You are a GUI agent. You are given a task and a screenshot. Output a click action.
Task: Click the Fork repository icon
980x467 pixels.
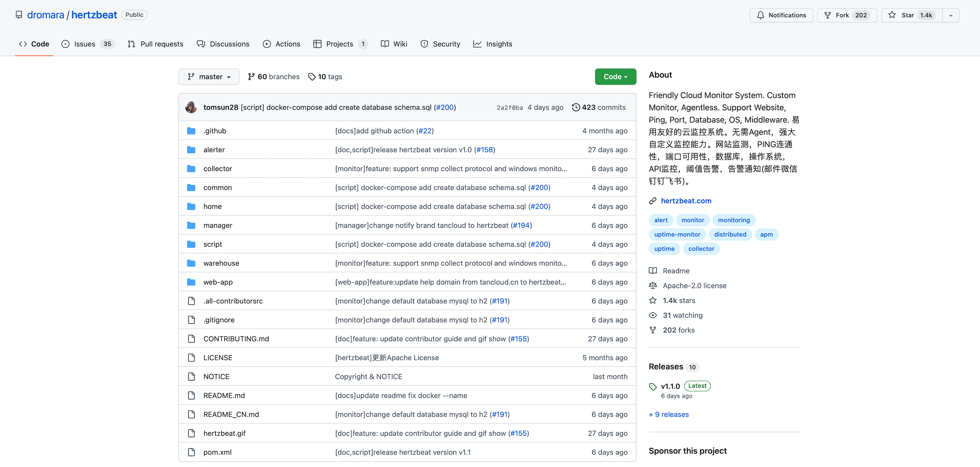827,15
